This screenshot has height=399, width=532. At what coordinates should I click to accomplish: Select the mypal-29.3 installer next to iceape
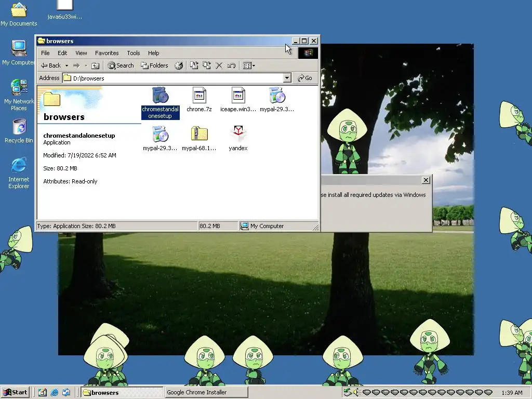(277, 100)
